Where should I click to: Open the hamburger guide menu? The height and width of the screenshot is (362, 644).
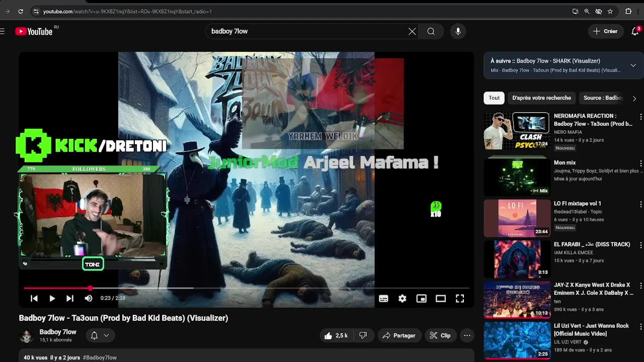(x=3, y=31)
